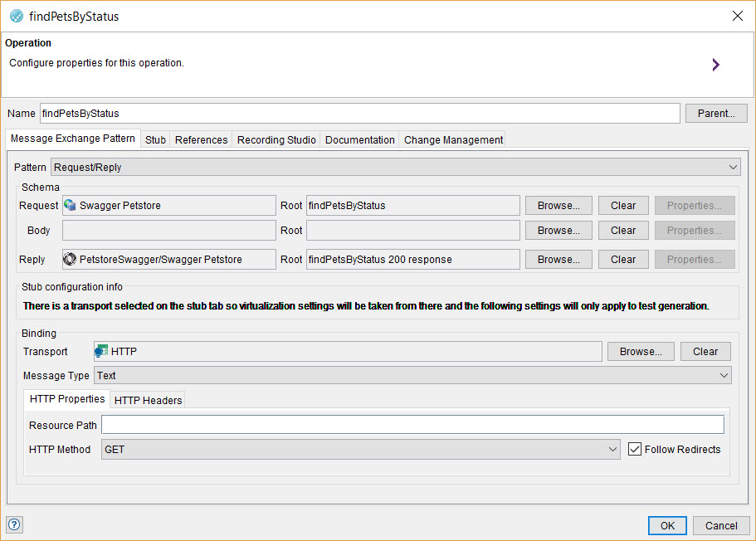Viewport: 756px width, 541px height.
Task: Open help using the question mark icon
Action: [x=13, y=524]
